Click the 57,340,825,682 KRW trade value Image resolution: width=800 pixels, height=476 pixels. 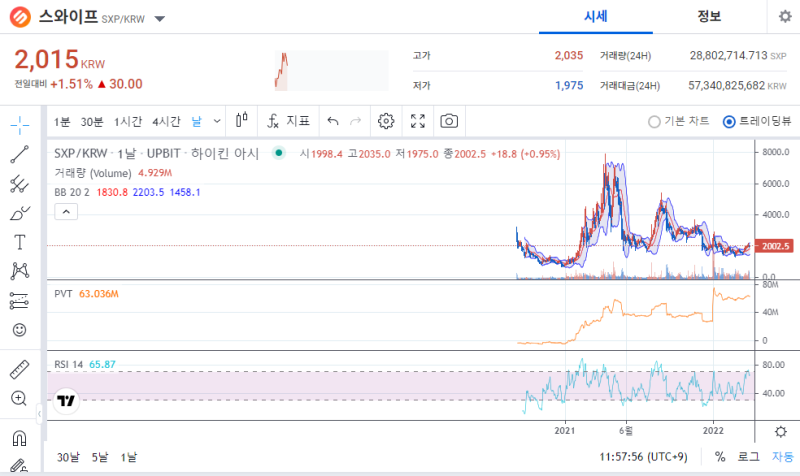pos(737,85)
